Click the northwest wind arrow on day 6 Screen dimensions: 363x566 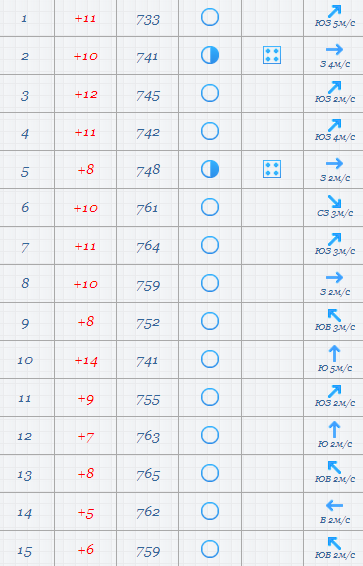(x=334, y=201)
